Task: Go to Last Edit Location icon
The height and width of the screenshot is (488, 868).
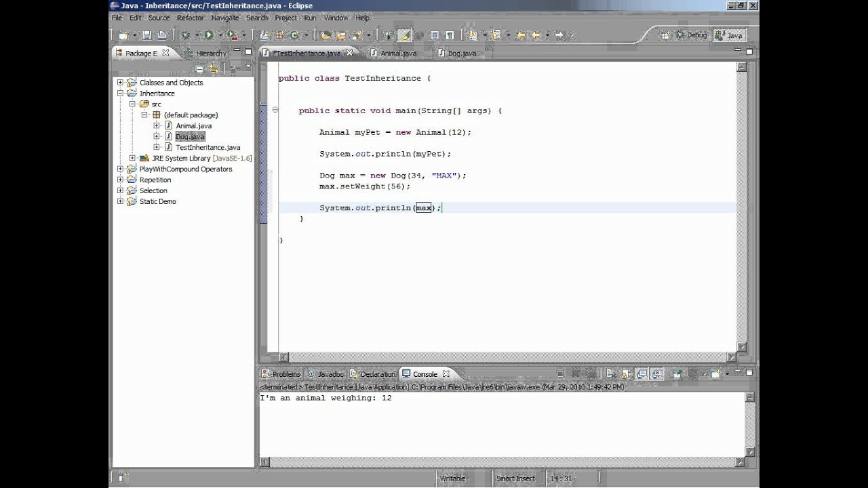Action: click(x=521, y=35)
